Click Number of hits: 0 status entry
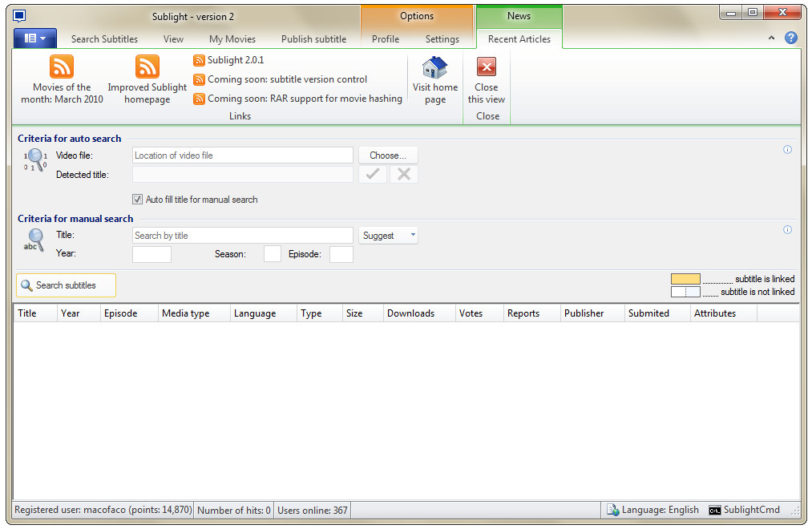This screenshot has height=529, width=812. coord(234,510)
